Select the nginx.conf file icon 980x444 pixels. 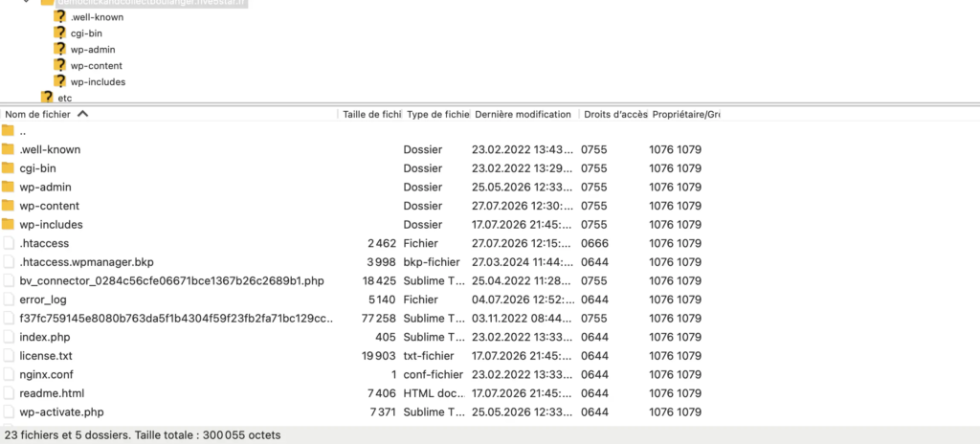8,374
